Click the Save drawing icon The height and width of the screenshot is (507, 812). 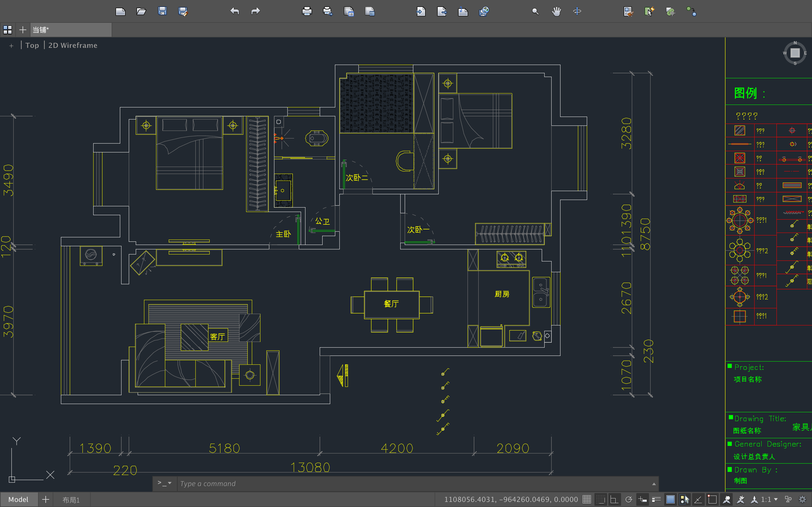click(x=162, y=11)
